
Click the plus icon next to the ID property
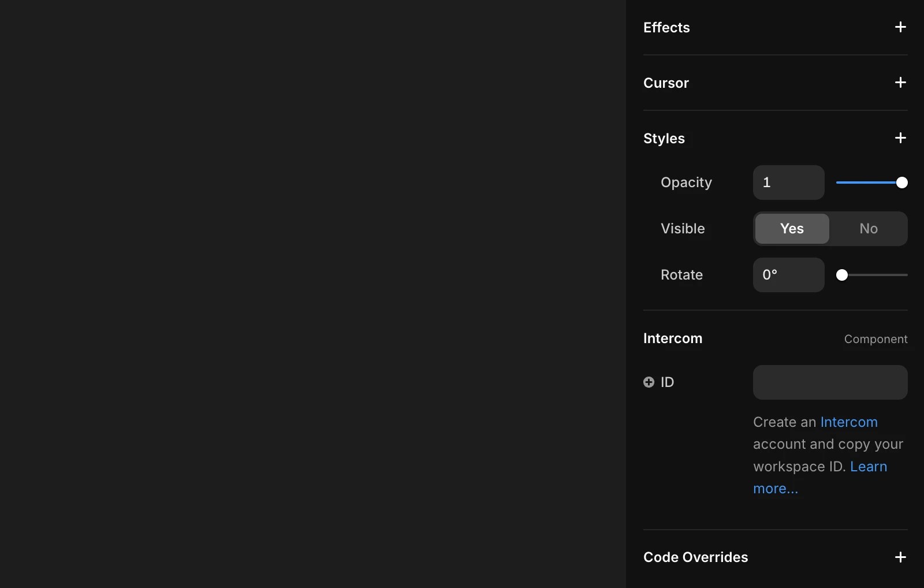tap(649, 382)
